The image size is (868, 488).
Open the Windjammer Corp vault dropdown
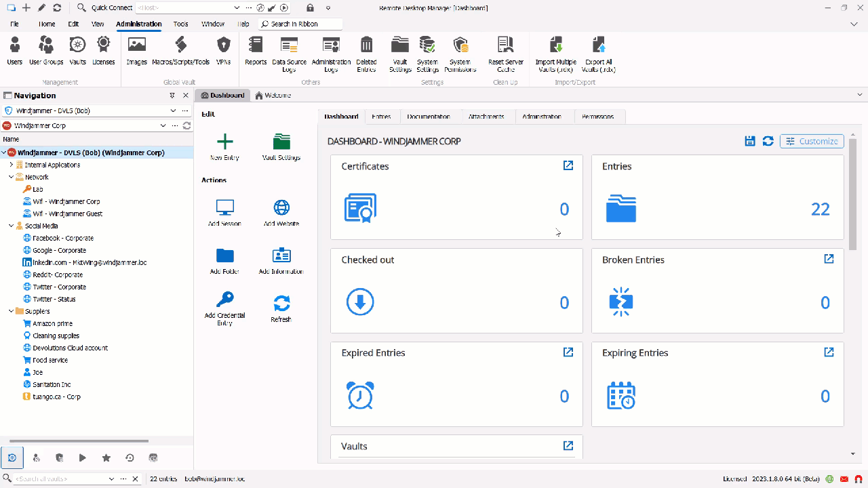click(x=163, y=125)
